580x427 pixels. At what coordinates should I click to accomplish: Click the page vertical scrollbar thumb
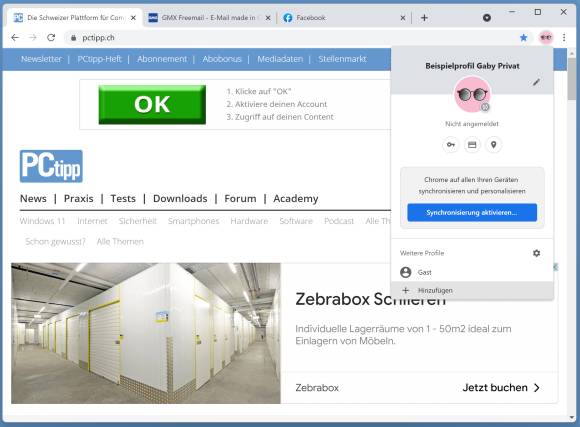click(x=571, y=78)
